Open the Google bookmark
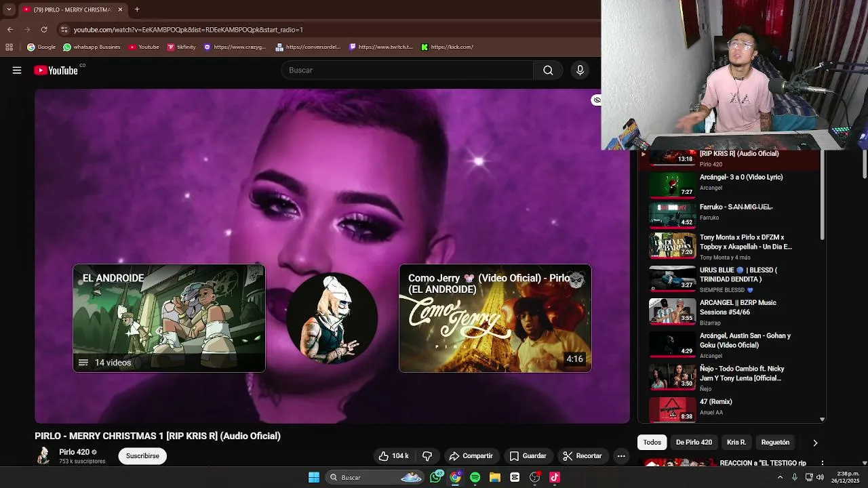This screenshot has height=488, width=868. coord(41,47)
